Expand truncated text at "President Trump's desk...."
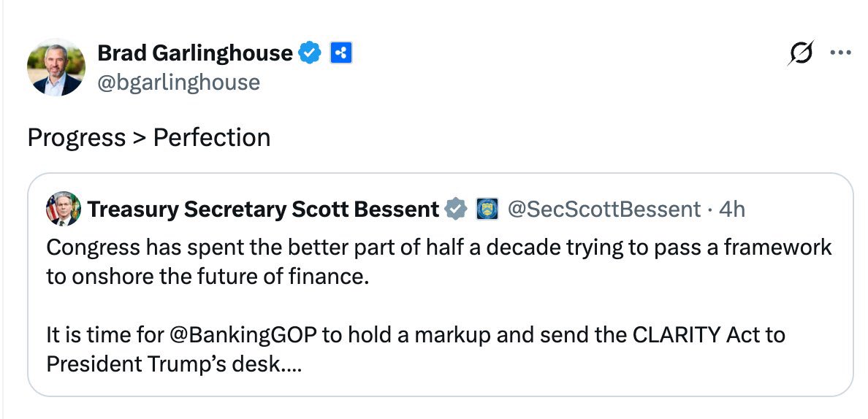868x419 pixels. pyautogui.click(x=174, y=364)
